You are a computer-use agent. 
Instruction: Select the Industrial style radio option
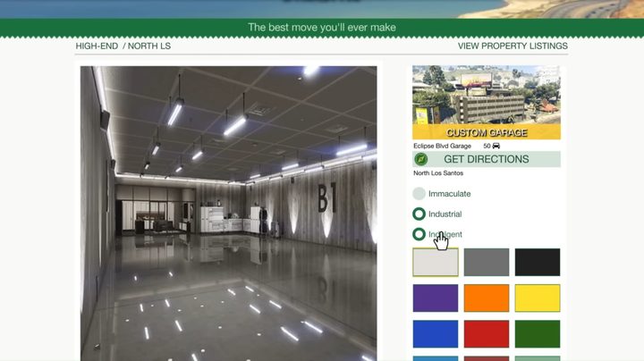419,214
